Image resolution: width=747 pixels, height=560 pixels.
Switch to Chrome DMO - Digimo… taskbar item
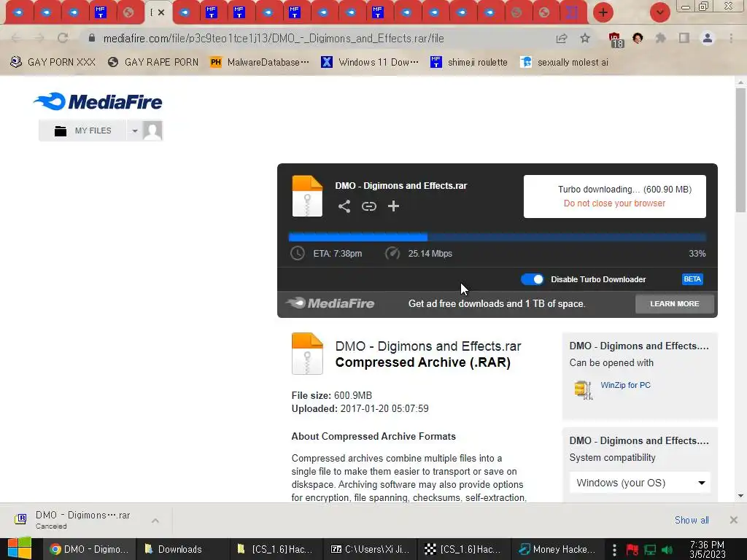click(89, 549)
